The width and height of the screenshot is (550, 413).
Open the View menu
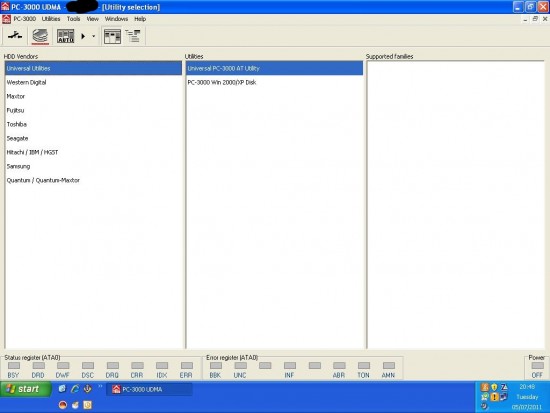point(93,19)
